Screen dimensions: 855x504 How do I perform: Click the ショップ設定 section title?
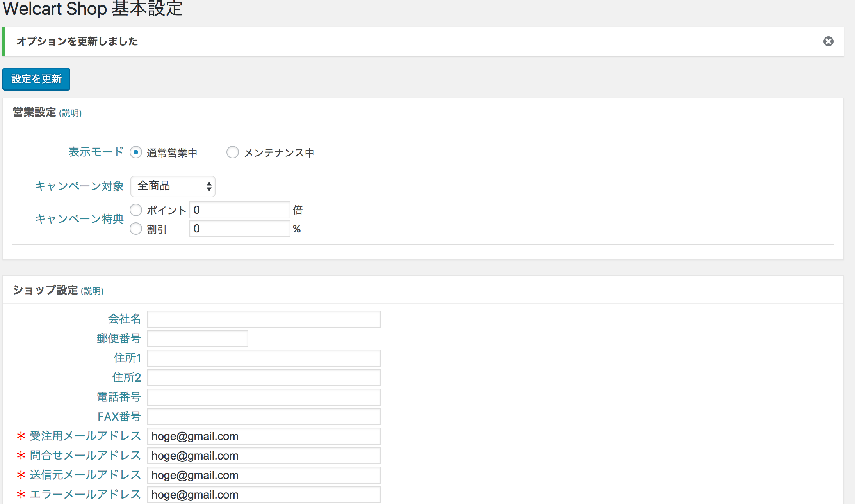click(x=45, y=290)
